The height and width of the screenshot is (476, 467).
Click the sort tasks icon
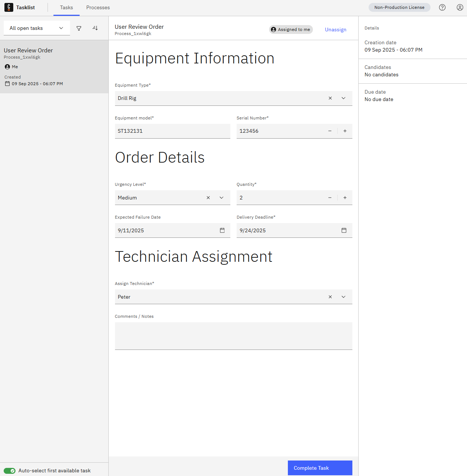click(x=95, y=28)
